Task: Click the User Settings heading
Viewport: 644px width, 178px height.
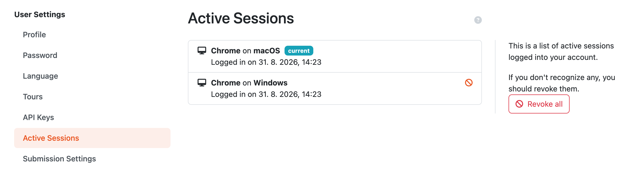Action: point(40,14)
